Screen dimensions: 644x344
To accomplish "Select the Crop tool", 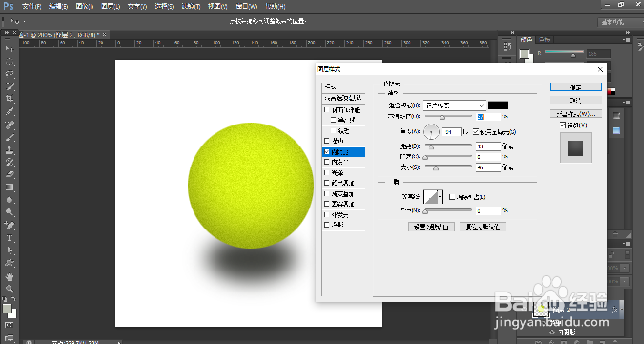I will coord(9,99).
